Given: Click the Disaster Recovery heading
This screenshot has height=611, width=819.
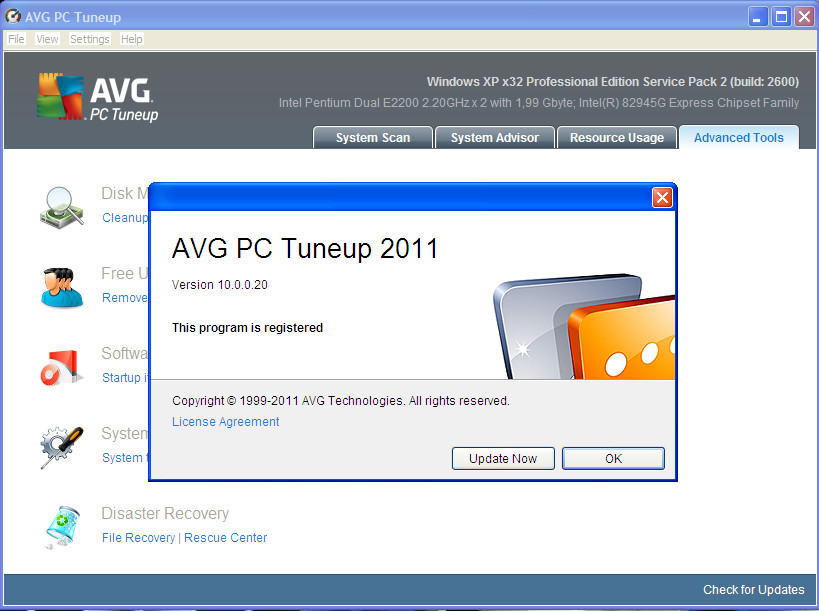Looking at the screenshot, I should tap(165, 513).
